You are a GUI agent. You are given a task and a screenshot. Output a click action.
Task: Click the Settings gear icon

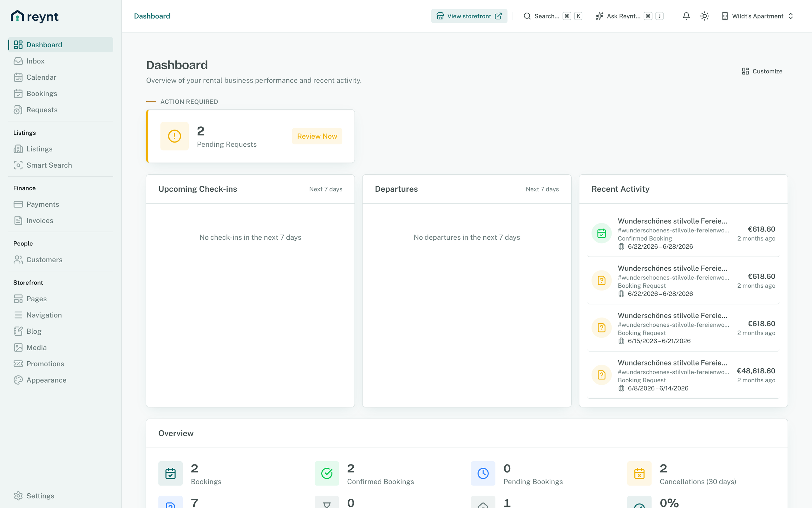(18, 496)
